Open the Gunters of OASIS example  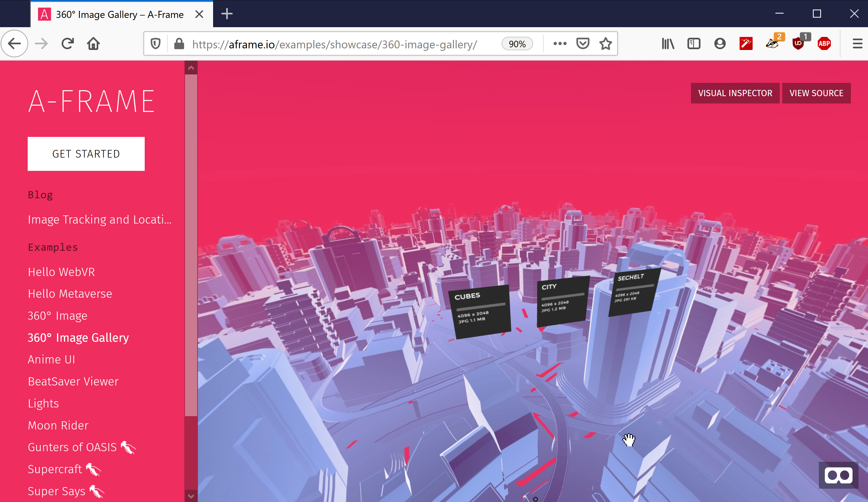[82, 447]
